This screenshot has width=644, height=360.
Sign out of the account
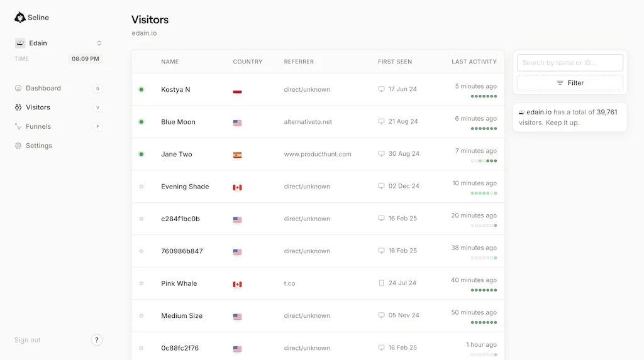[28, 340]
